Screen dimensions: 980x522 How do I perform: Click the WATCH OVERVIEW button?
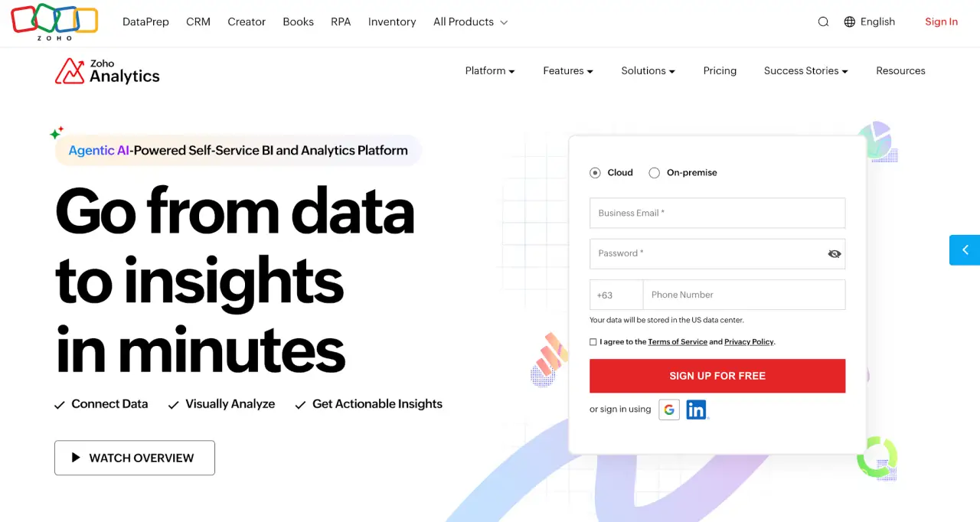[135, 458]
